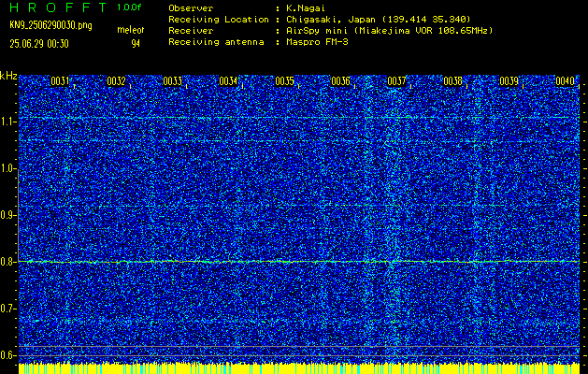This screenshot has width=588, height=374.
Task: Click the 1.1 kHz axis label
Action: 7,122
